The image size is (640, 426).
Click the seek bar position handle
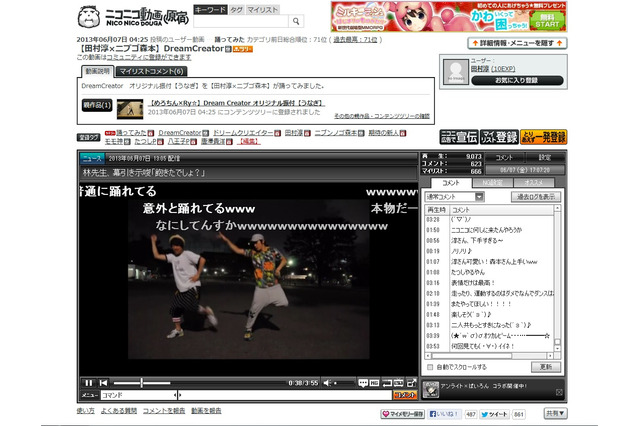(142, 383)
